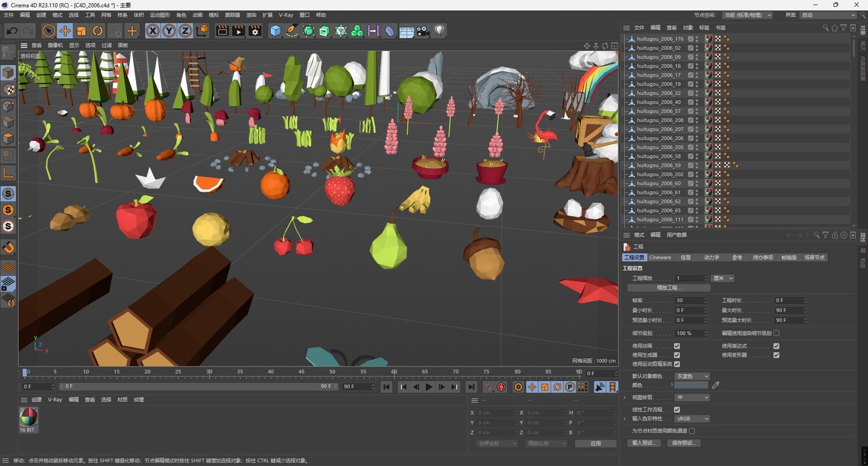Click the camera object icon

423,31
